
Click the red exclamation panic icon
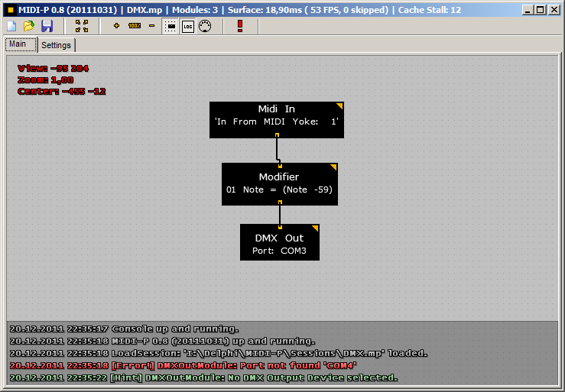(x=240, y=26)
